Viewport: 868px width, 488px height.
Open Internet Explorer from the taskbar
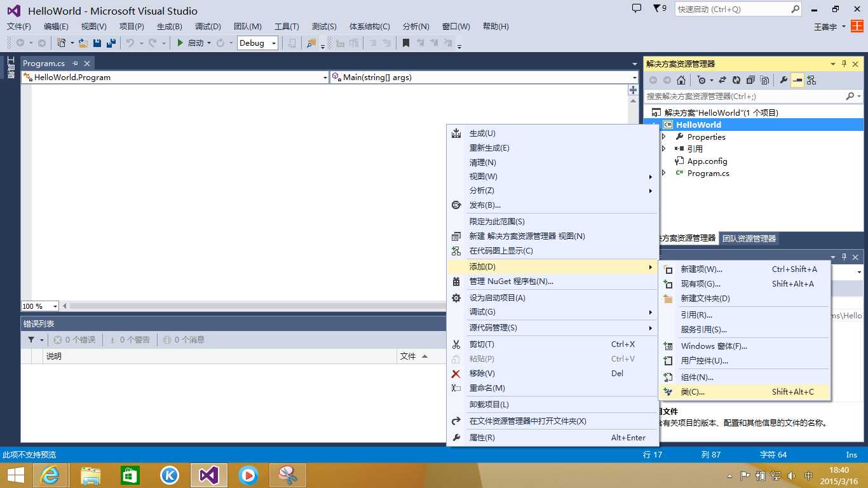(50, 475)
